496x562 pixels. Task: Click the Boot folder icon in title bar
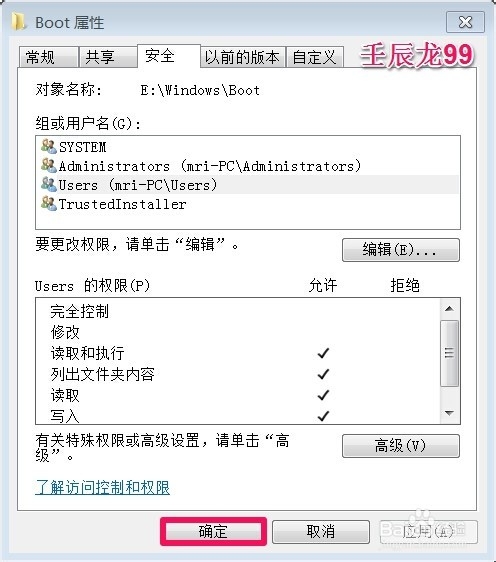(x=19, y=22)
